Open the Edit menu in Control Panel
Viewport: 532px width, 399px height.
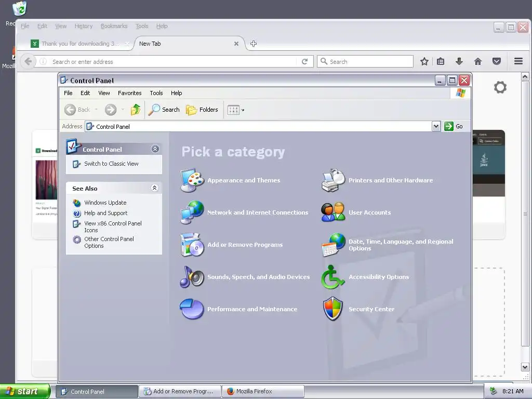click(85, 93)
